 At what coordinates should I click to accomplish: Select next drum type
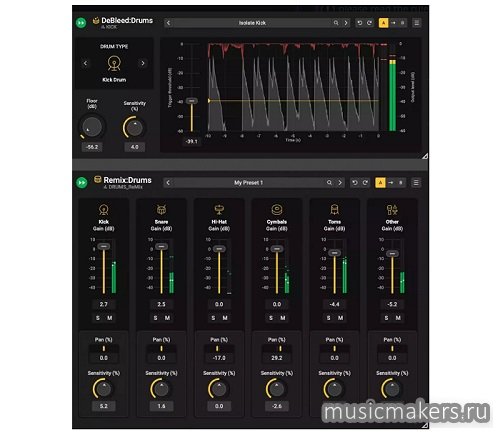143,63
